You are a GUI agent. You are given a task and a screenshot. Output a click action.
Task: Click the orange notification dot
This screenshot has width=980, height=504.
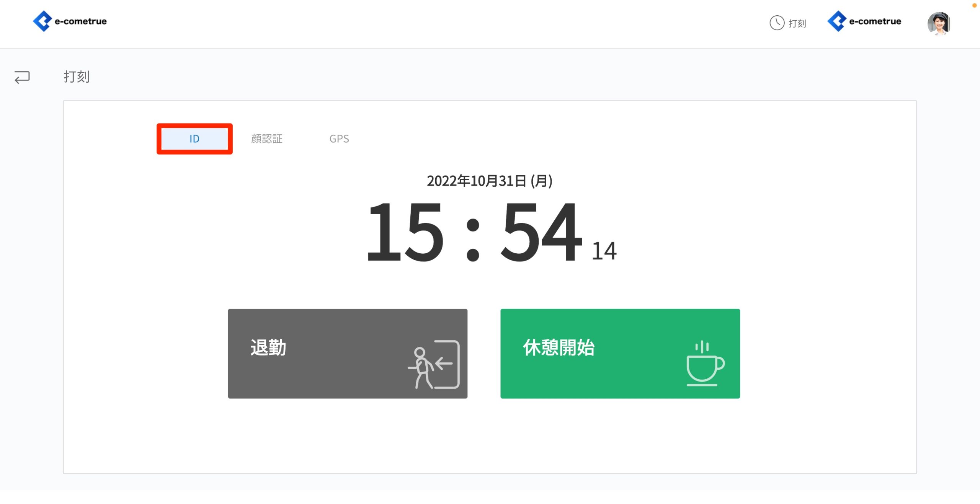click(x=974, y=5)
